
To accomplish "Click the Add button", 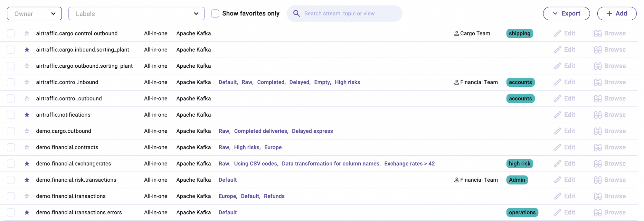I will (x=617, y=14).
